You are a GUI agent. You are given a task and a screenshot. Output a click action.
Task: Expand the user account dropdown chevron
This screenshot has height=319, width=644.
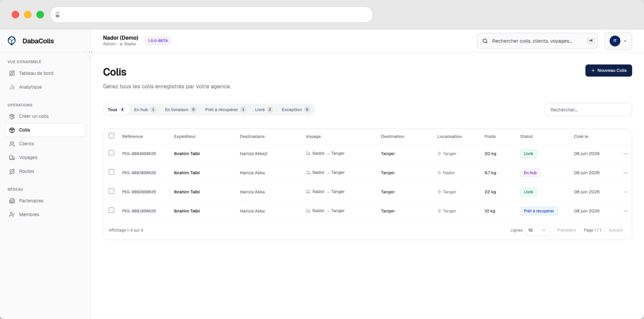click(625, 41)
